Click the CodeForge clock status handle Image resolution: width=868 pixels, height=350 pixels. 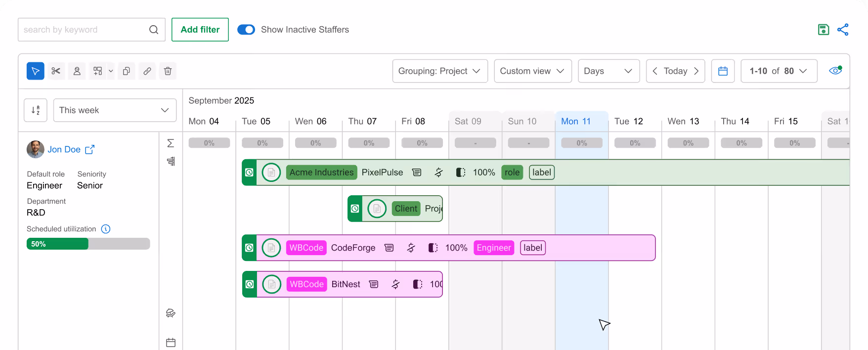tap(250, 248)
